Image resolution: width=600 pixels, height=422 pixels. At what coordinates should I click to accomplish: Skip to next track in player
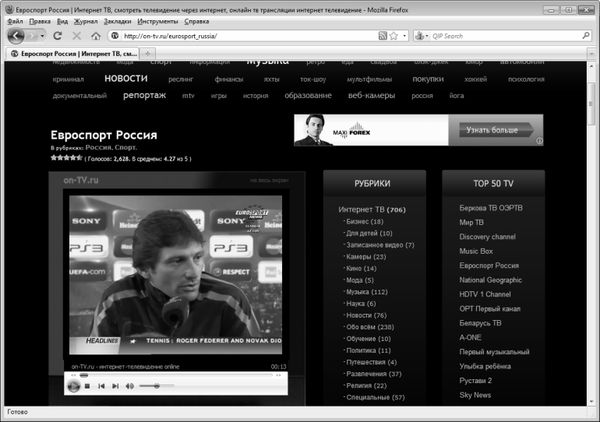tap(114, 385)
